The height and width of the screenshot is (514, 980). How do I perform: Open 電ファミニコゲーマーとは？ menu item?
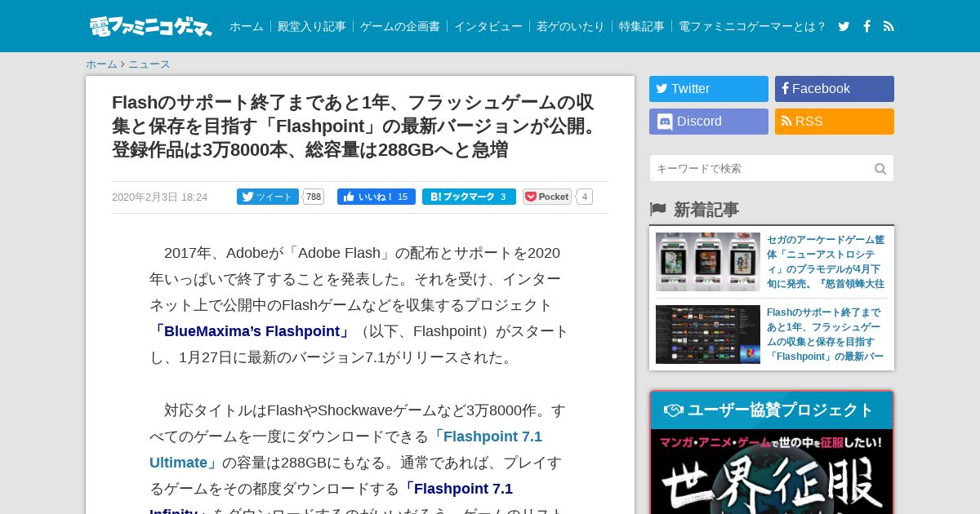click(753, 26)
